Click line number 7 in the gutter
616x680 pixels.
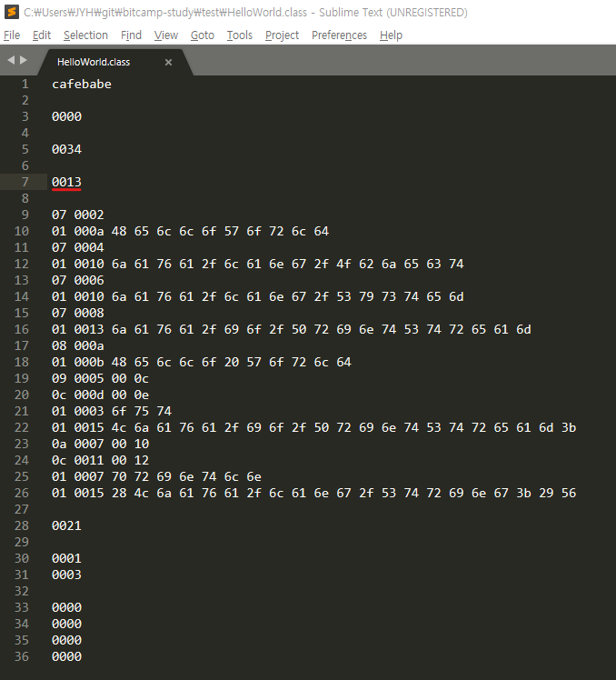point(25,182)
